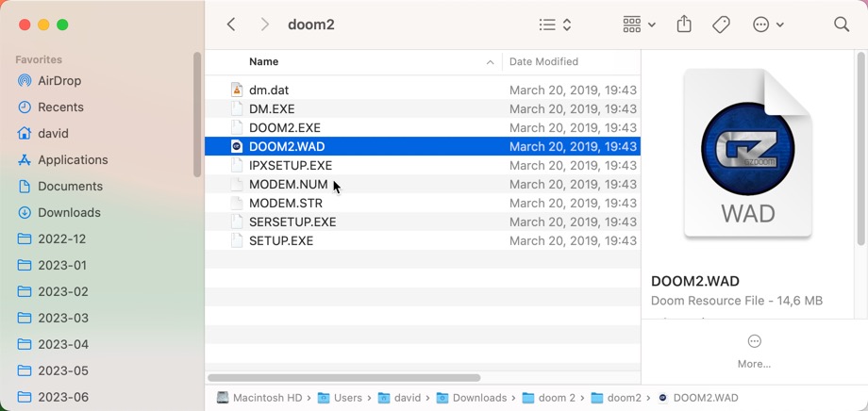
Task: Open Applications in the sidebar
Action: point(62,160)
